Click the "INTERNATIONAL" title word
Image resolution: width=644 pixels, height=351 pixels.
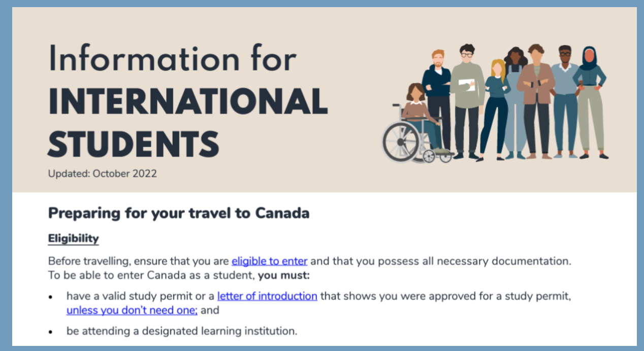coord(188,101)
